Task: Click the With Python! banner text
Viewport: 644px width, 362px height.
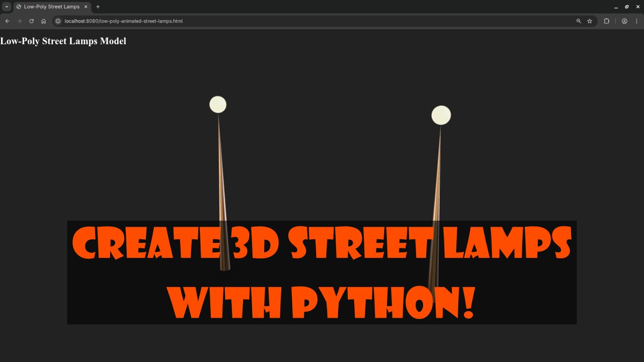Action: coord(320,302)
